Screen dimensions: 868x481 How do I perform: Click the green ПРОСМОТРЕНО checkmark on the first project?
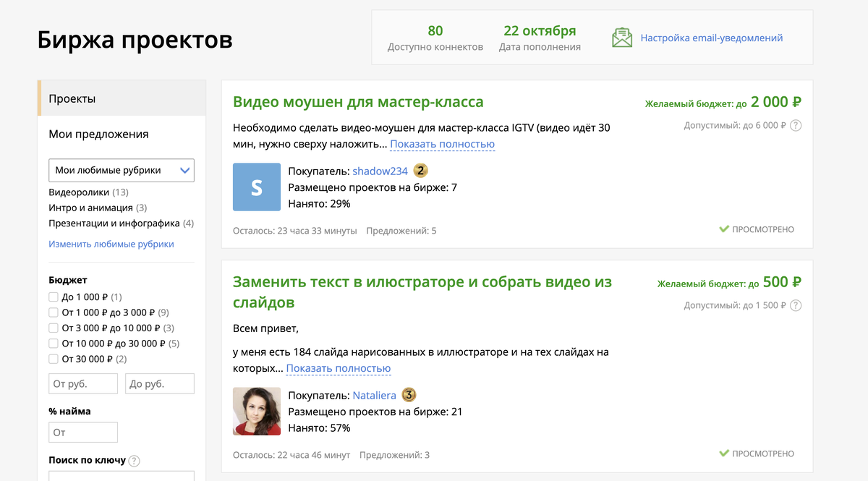pos(723,229)
